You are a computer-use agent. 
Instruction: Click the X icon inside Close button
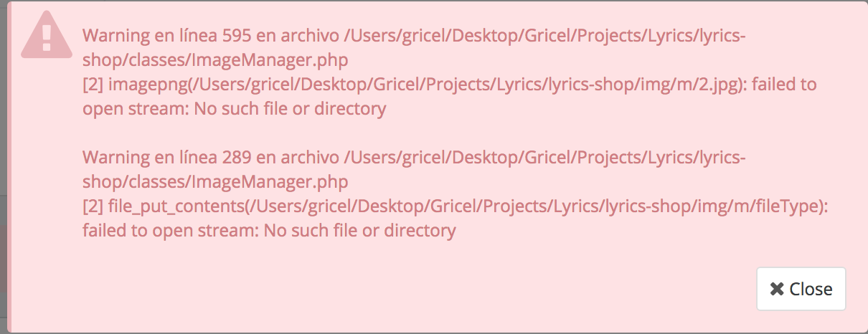(777, 289)
